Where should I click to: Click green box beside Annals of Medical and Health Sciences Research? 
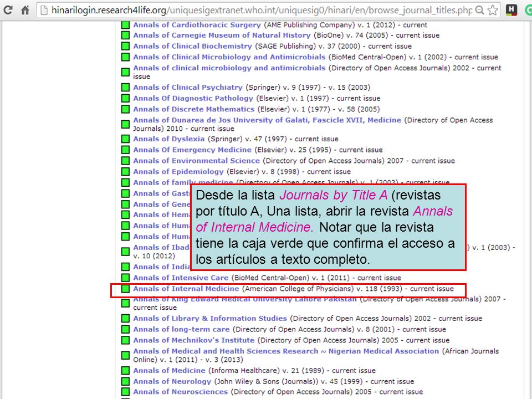(x=126, y=355)
